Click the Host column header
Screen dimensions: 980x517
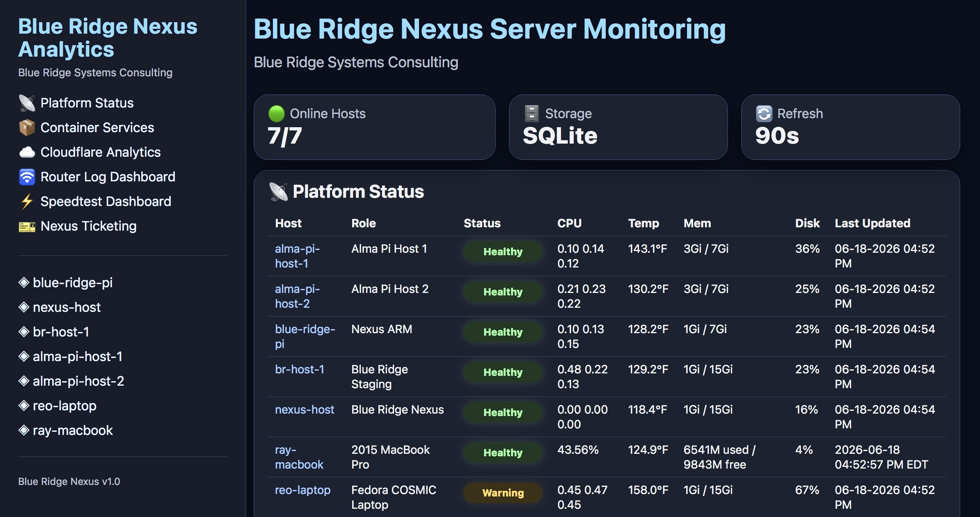289,223
